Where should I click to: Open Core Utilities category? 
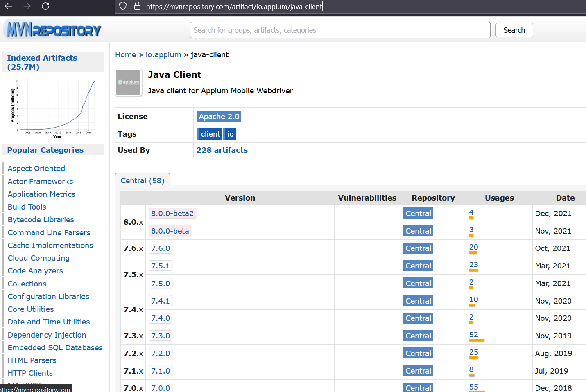tap(31, 309)
